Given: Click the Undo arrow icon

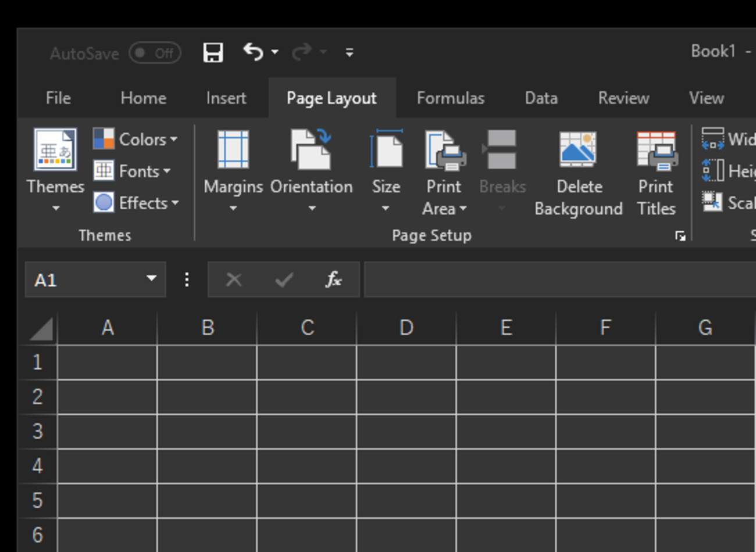Looking at the screenshot, I should click(253, 52).
